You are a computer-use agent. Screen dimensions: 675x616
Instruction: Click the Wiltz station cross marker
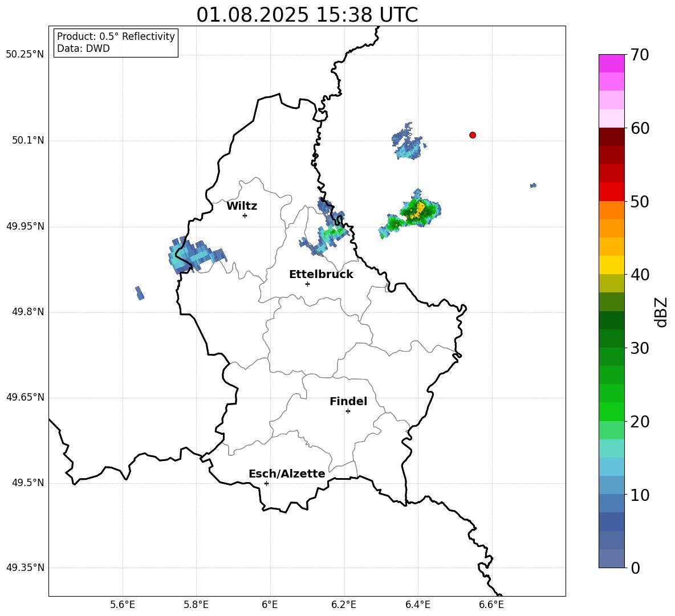coord(245,215)
